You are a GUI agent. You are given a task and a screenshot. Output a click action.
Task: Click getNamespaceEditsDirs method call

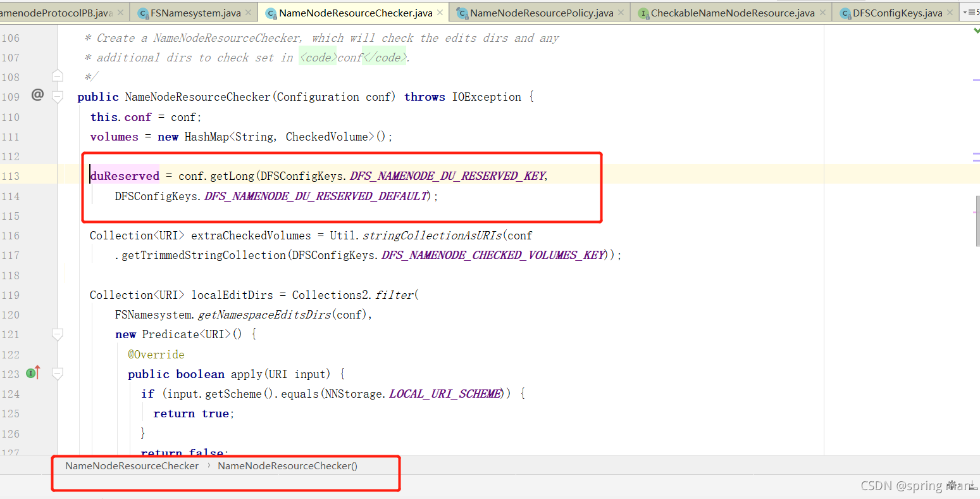(x=264, y=315)
